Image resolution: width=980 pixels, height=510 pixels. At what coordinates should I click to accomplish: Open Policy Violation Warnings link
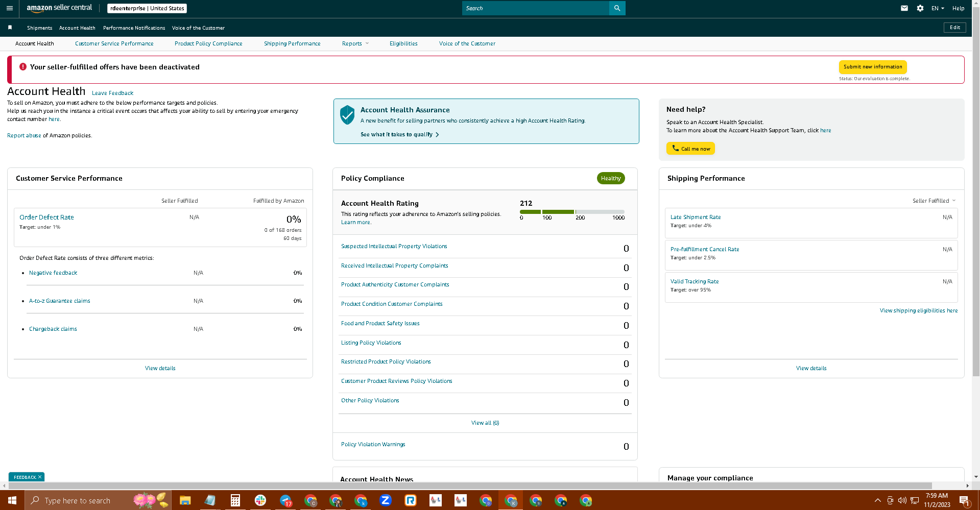[x=373, y=445]
